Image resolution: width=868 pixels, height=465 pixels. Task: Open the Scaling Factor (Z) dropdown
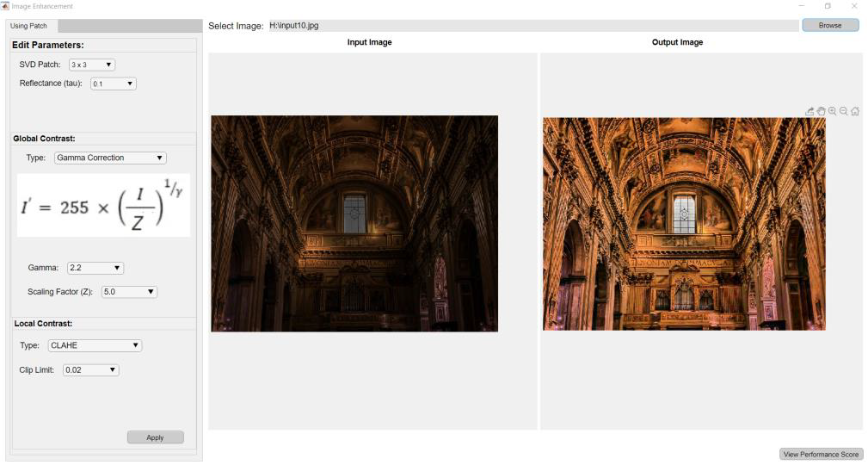pyautogui.click(x=130, y=292)
